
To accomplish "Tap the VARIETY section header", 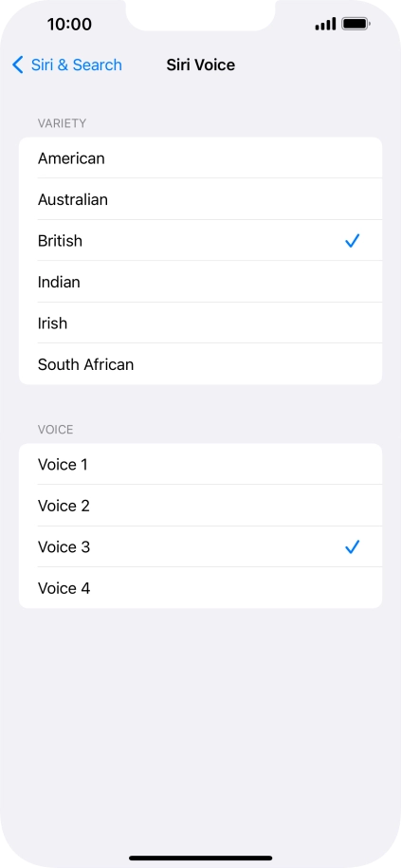I will (62, 123).
